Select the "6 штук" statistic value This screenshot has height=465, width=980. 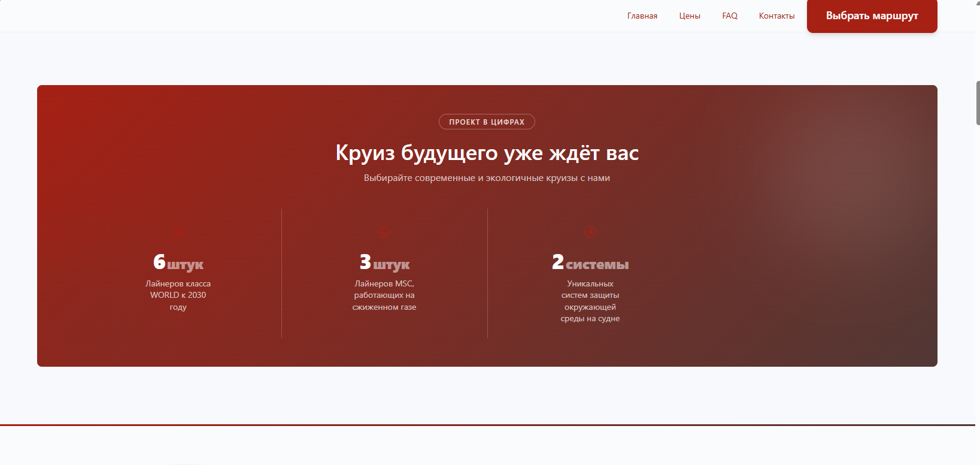(178, 262)
